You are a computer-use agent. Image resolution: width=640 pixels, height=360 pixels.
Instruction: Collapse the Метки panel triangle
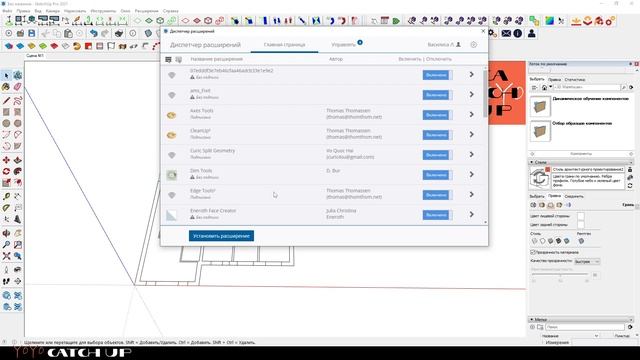(x=531, y=319)
